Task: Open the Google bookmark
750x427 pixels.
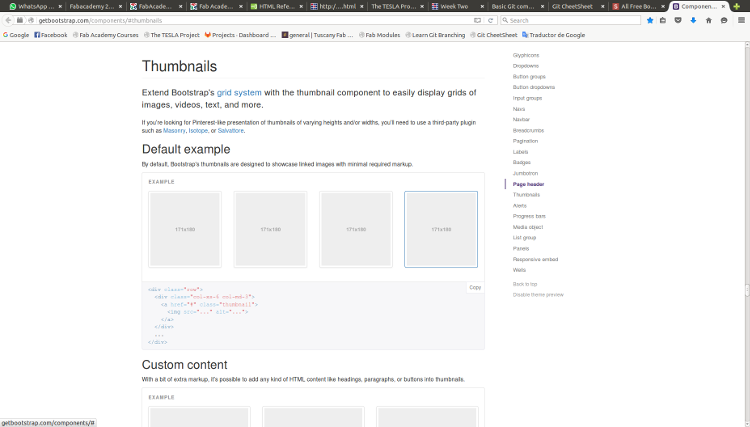Action: coord(16,35)
